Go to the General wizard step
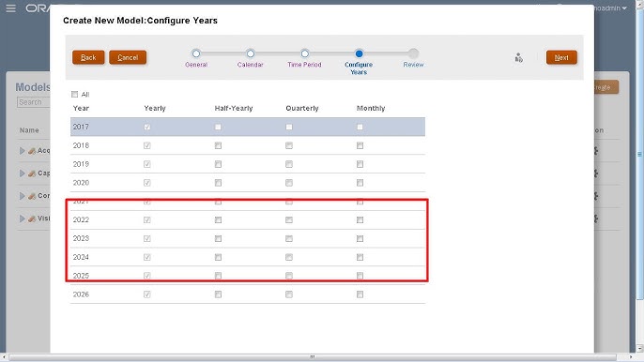 click(196, 53)
